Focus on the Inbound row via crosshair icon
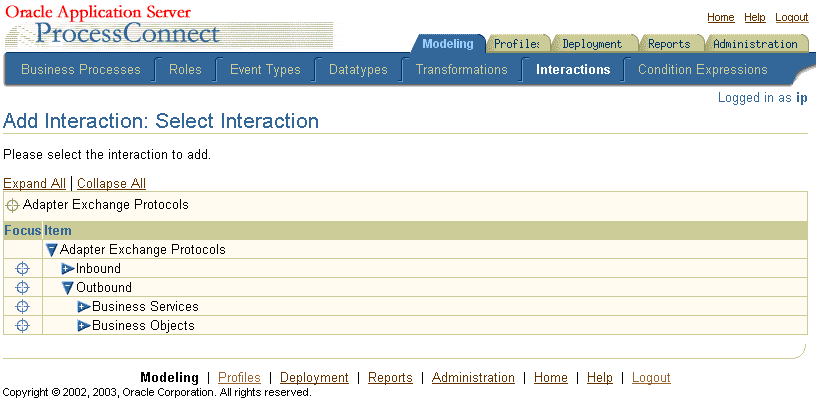This screenshot has width=816, height=402. coord(22,269)
